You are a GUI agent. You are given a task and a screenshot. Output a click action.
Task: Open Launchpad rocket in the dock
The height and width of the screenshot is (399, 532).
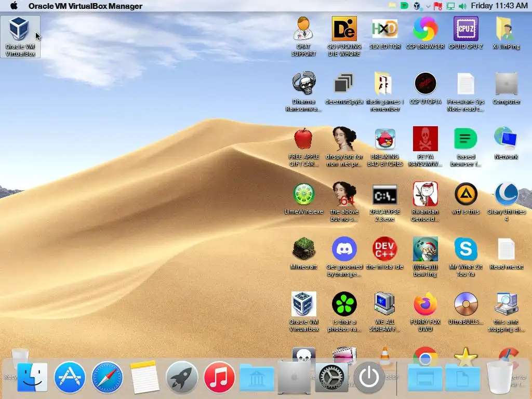point(182,377)
